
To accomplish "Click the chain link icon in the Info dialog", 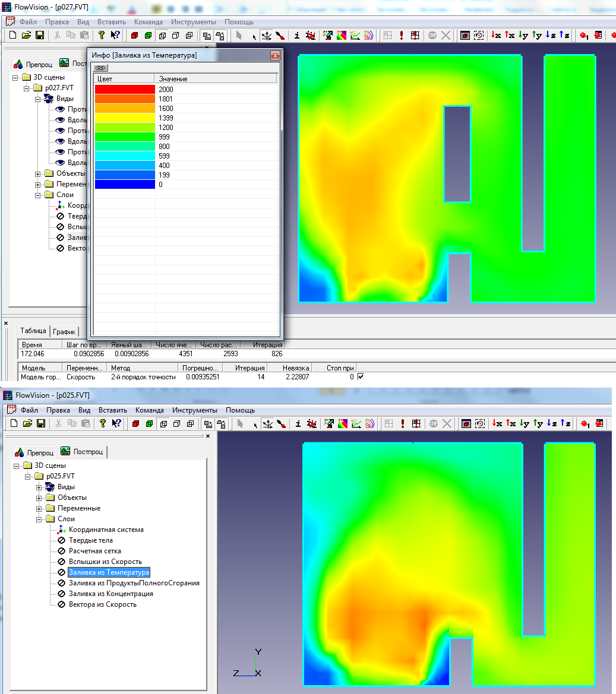I will (100, 68).
